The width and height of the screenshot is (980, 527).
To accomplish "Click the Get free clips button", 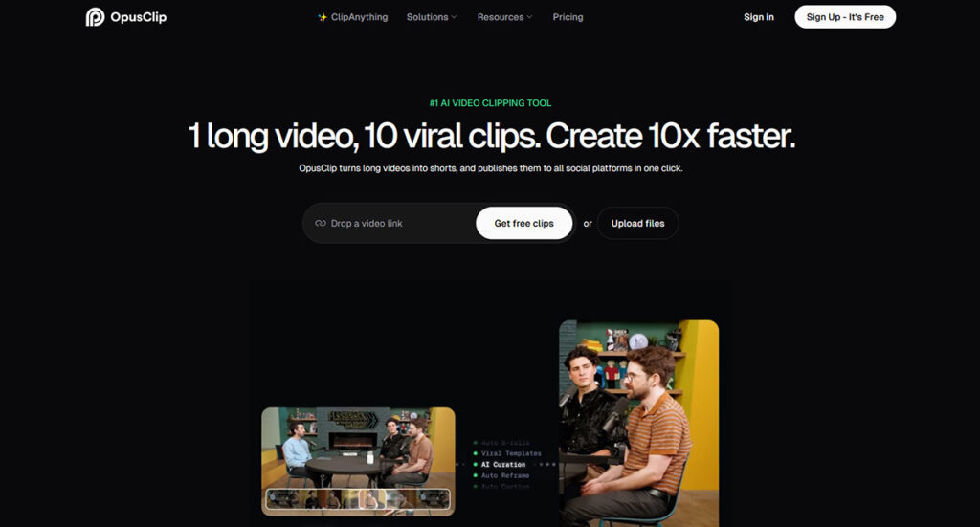I will tap(523, 223).
